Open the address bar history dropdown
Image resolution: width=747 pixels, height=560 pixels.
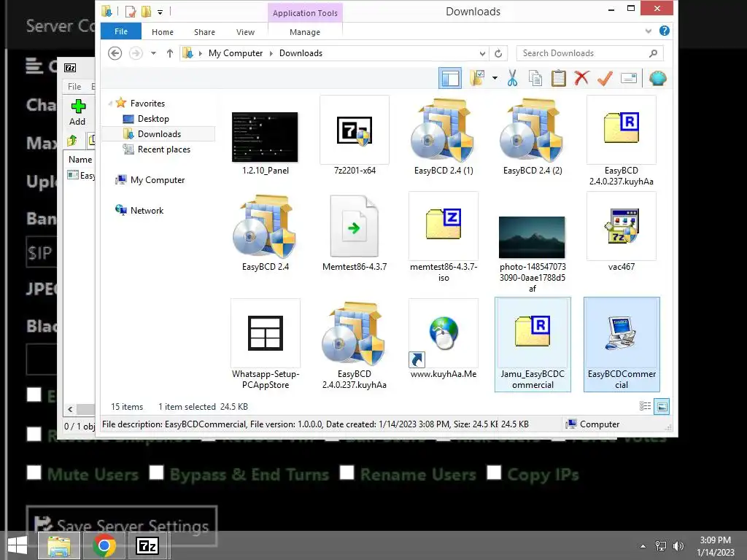483,53
